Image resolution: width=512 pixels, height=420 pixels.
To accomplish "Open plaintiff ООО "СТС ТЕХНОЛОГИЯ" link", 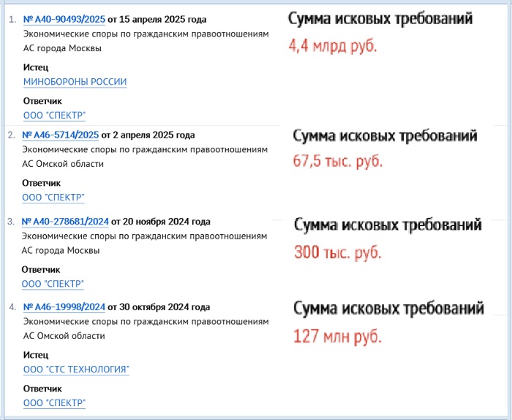I will point(76,370).
